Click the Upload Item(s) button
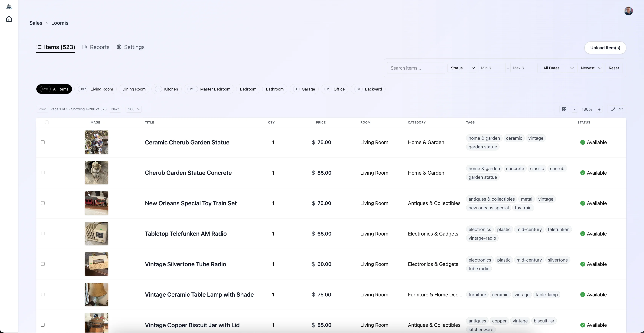Viewport: 644px width, 333px height. (x=605, y=48)
